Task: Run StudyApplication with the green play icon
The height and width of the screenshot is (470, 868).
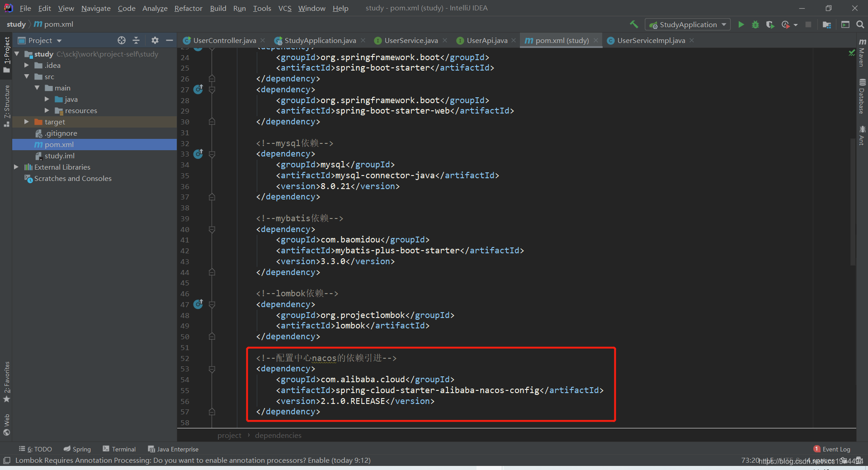Action: tap(741, 24)
